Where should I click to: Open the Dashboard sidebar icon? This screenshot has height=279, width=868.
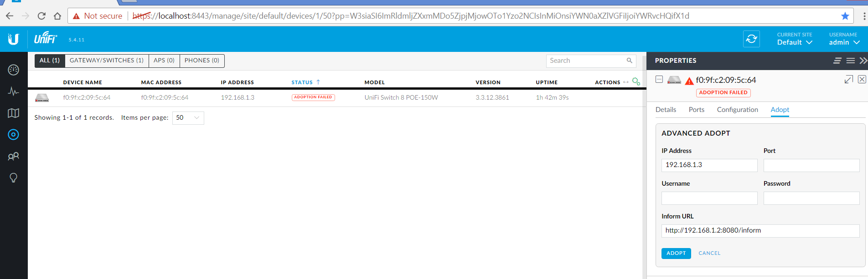pyautogui.click(x=14, y=70)
